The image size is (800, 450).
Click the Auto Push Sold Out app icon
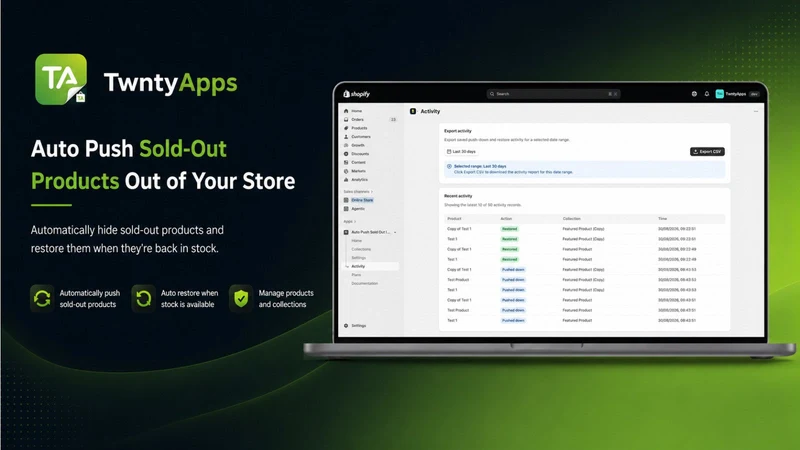pos(346,232)
